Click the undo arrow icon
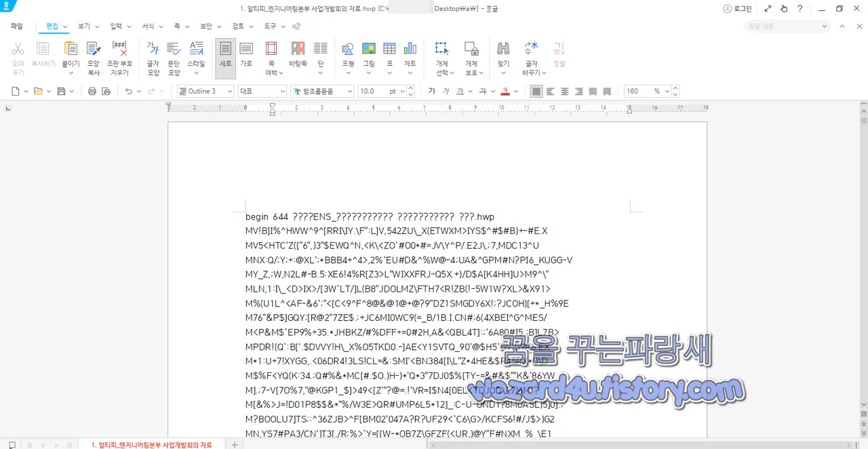868x449 pixels. coord(129,91)
